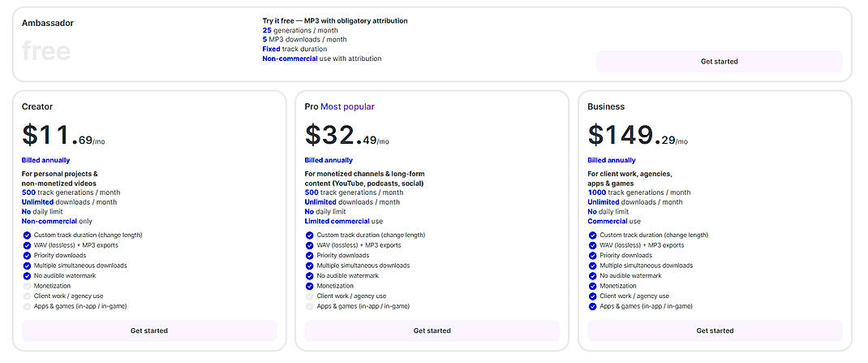Click Get started under the Pro plan
Screen dimensions: 868x363
click(x=432, y=331)
